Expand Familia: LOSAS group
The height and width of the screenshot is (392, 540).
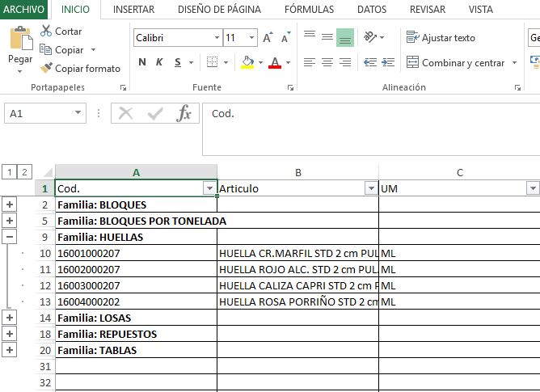[10, 318]
